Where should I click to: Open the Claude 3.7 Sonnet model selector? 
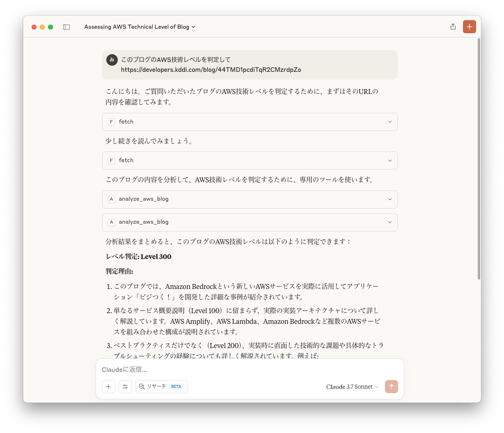pyautogui.click(x=352, y=387)
